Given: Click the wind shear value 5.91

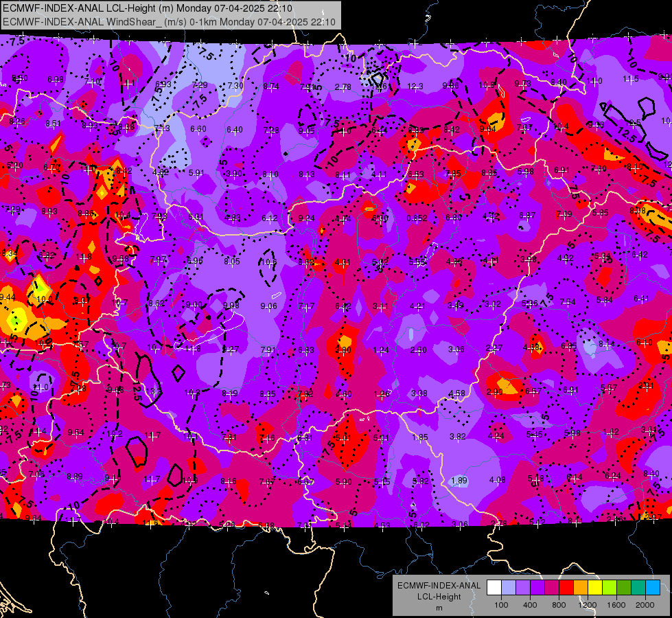Looking at the screenshot, I should click(196, 173).
